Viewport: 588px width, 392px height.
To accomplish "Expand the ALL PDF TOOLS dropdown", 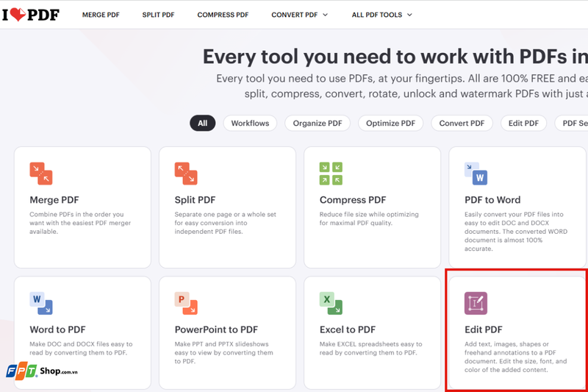I will [381, 15].
